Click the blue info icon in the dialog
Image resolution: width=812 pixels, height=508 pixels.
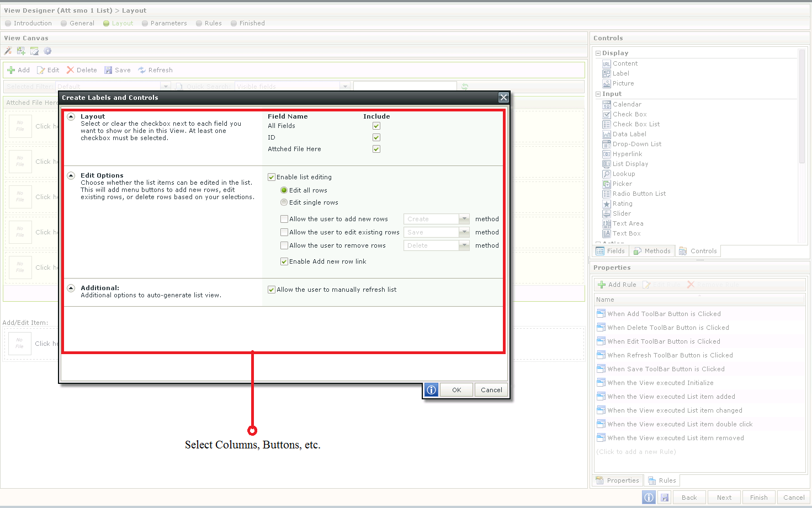[432, 390]
